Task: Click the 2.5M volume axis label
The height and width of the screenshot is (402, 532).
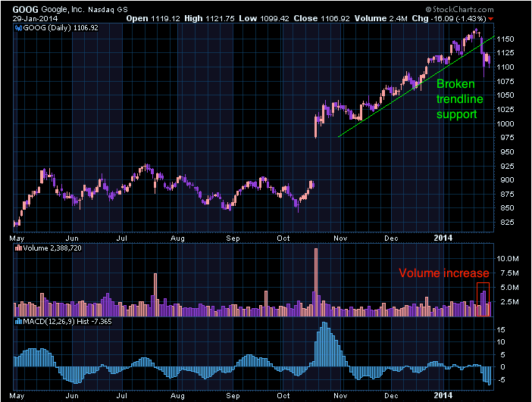Action: pyautogui.click(x=509, y=301)
